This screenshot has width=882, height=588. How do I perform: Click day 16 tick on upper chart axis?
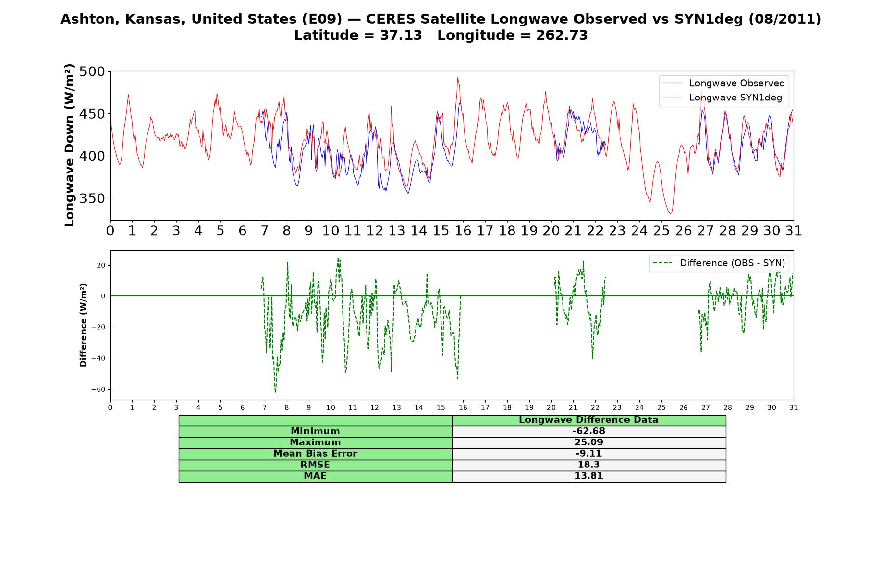click(x=463, y=231)
